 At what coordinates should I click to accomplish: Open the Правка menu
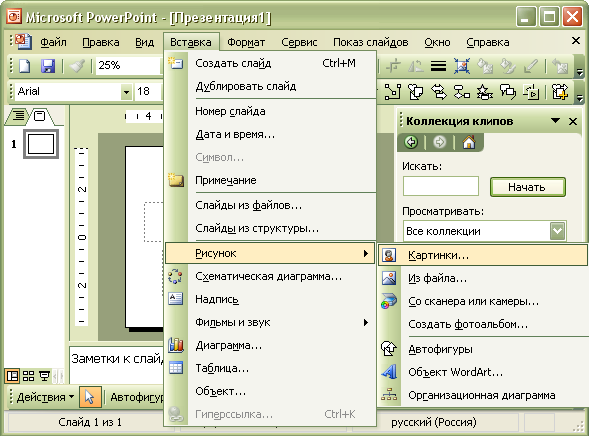tap(101, 42)
